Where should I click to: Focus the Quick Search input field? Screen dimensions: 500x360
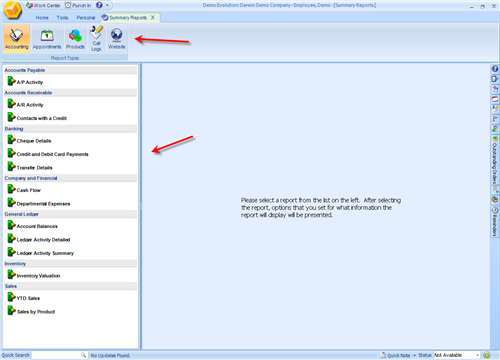56,355
